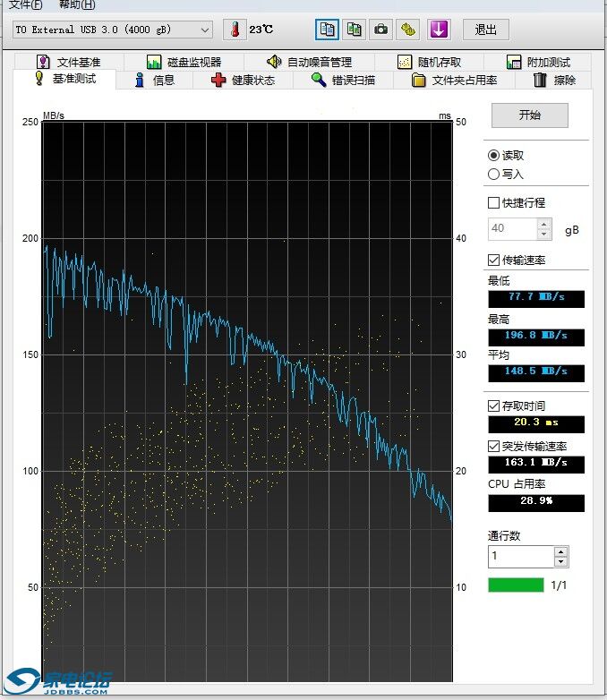Switch to the 错误扫描 tab
607x700 pixels.
click(343, 80)
